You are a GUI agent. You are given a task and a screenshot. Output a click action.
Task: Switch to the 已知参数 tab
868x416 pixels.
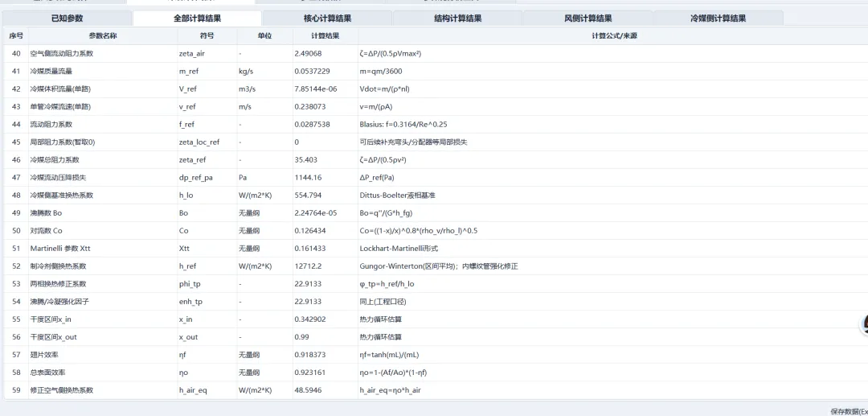point(68,19)
